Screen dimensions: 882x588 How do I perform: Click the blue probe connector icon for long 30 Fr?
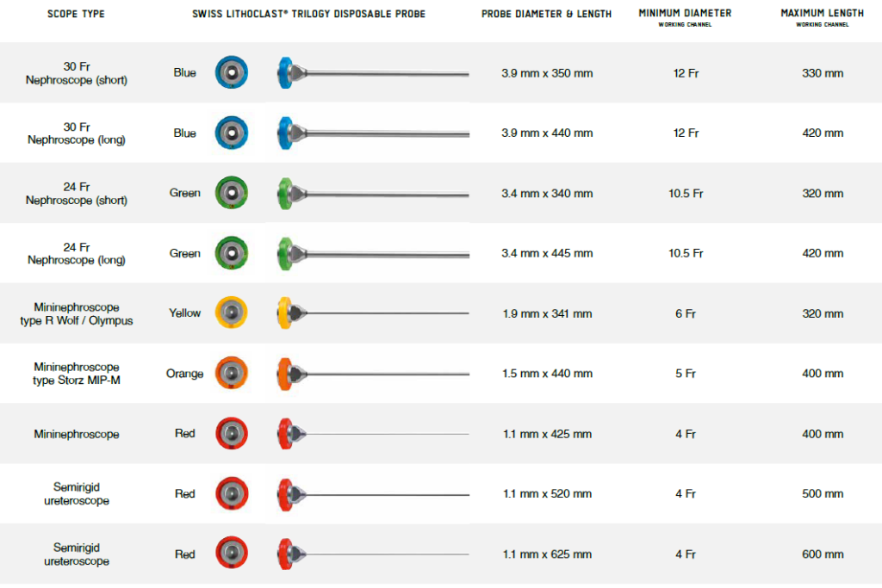[231, 133]
